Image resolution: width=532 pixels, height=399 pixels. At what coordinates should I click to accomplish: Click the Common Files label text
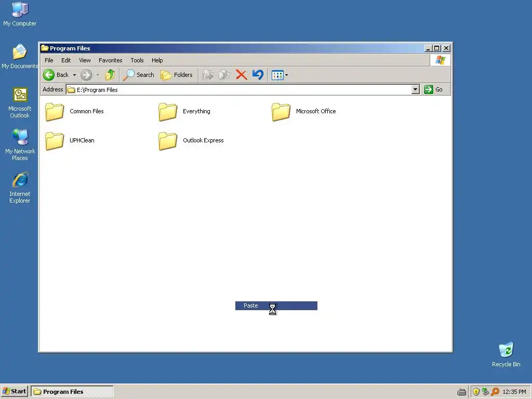87,111
